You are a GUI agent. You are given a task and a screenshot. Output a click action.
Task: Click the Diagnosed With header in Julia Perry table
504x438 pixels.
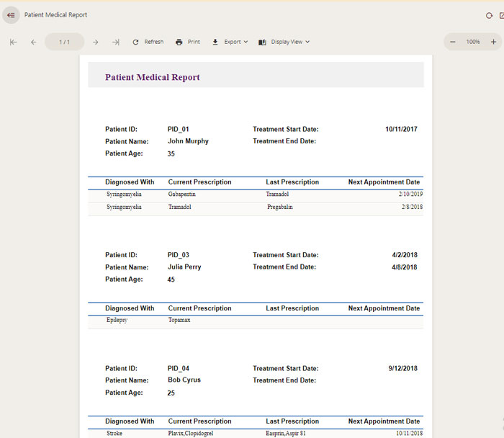130,308
